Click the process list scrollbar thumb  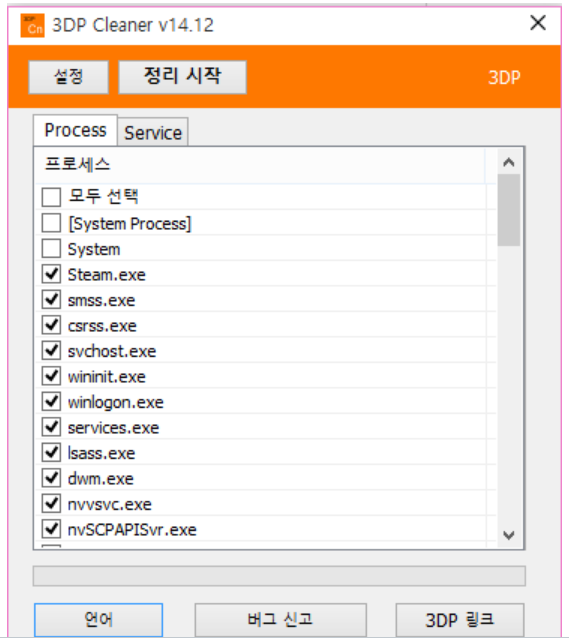[509, 210]
